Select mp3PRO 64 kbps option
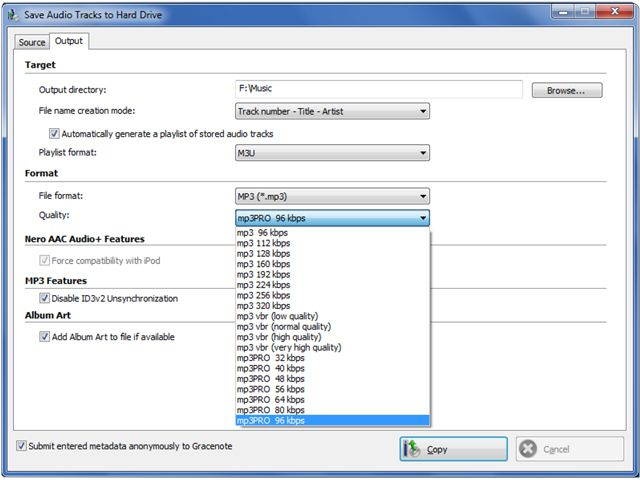Viewport: 640px width, 480px height. (x=270, y=399)
